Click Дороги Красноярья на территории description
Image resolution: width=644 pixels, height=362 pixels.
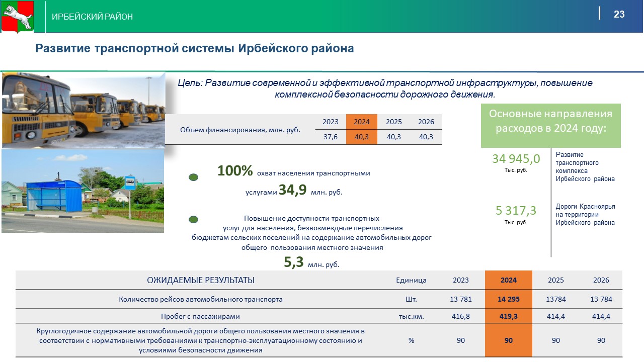pos(585,215)
